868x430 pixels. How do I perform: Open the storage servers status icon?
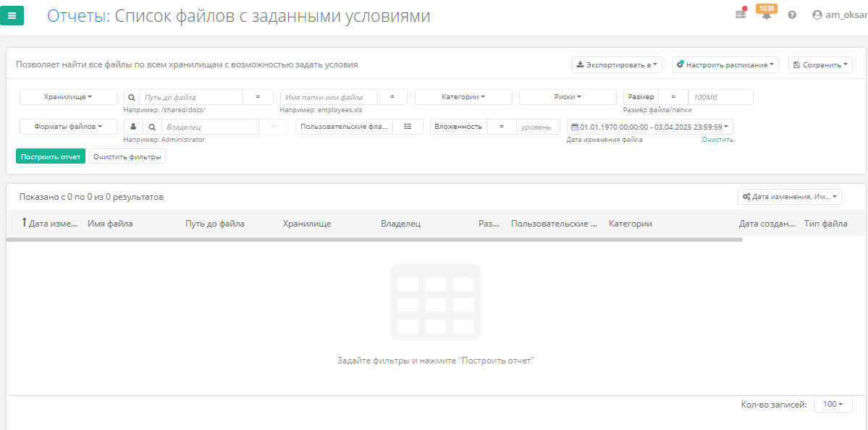click(740, 15)
